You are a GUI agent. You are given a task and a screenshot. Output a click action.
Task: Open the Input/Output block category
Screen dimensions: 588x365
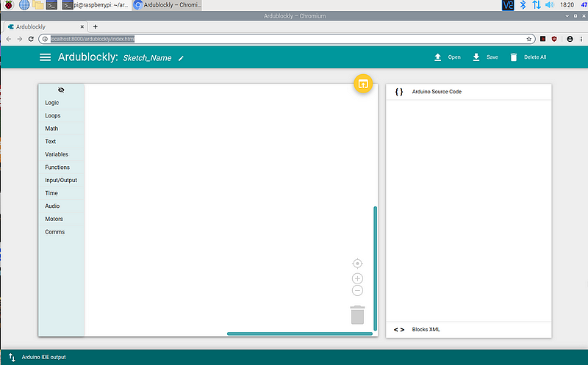pyautogui.click(x=61, y=180)
